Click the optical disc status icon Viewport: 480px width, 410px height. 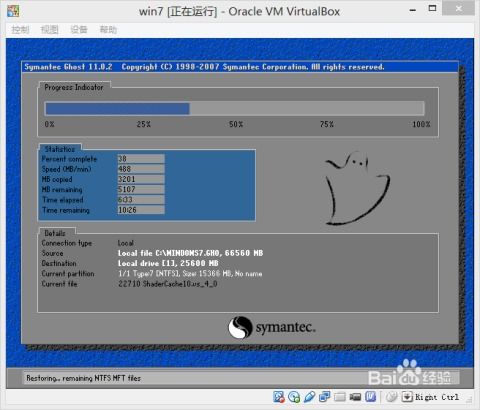294,397
